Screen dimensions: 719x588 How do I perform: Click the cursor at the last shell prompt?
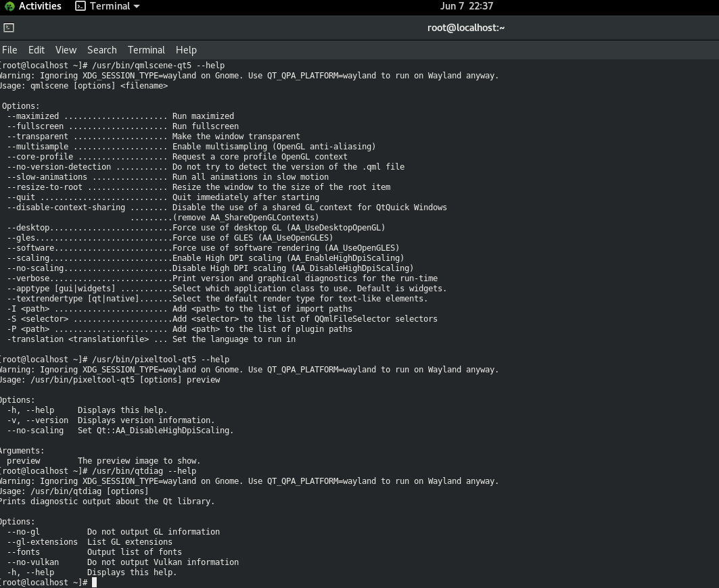(95, 583)
